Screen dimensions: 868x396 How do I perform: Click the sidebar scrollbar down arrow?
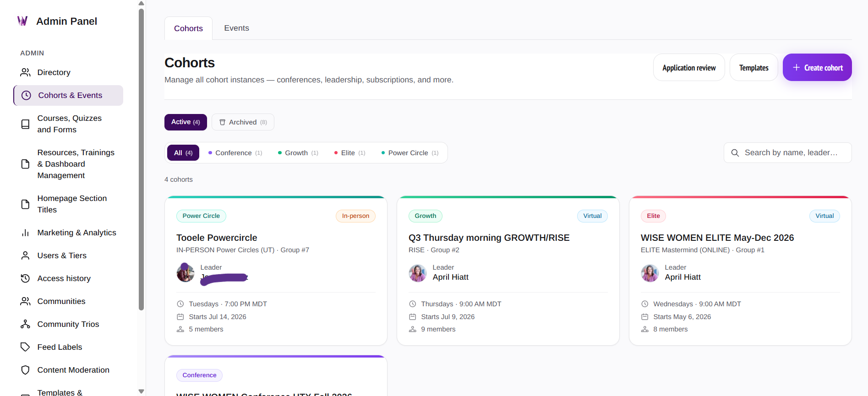141,391
